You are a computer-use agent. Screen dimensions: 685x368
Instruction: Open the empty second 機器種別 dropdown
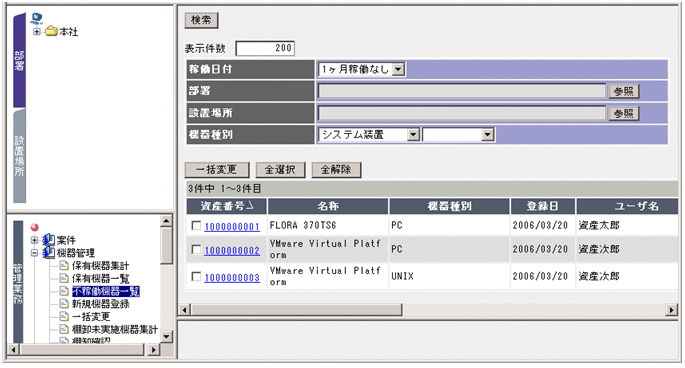488,135
